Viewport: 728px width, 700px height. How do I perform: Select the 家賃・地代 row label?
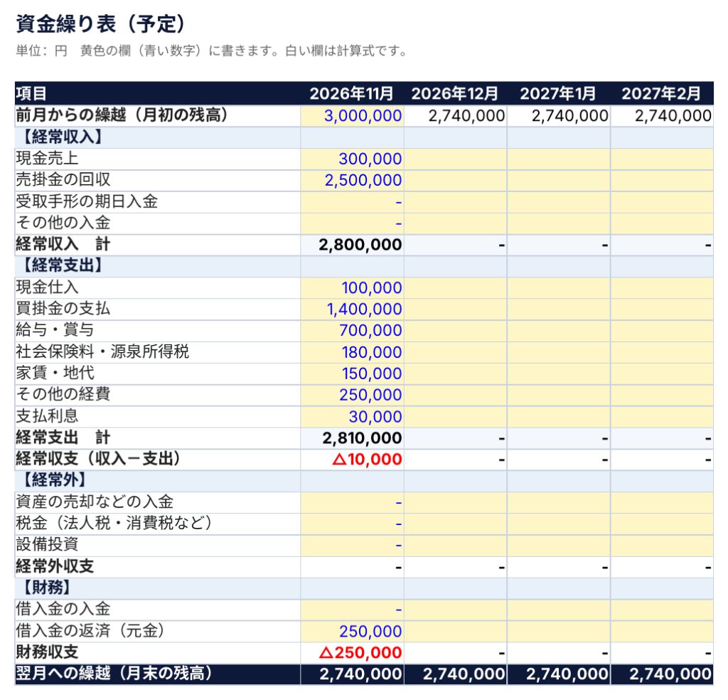click(55, 373)
